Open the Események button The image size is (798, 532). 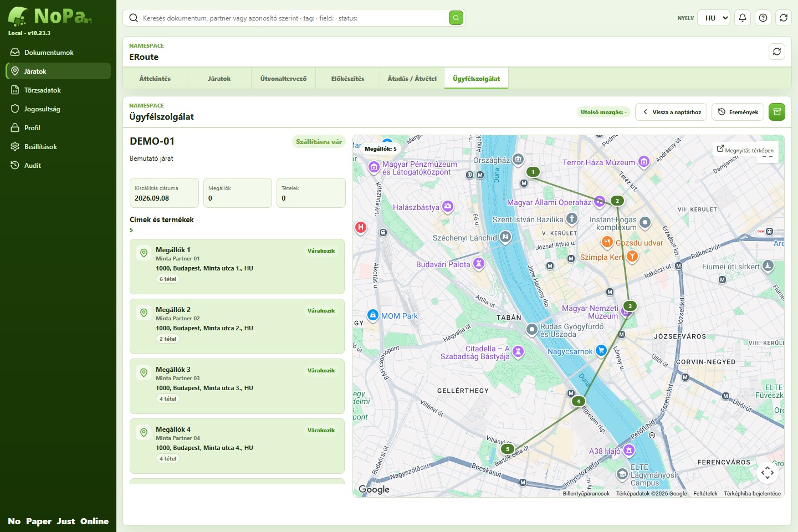pos(738,112)
